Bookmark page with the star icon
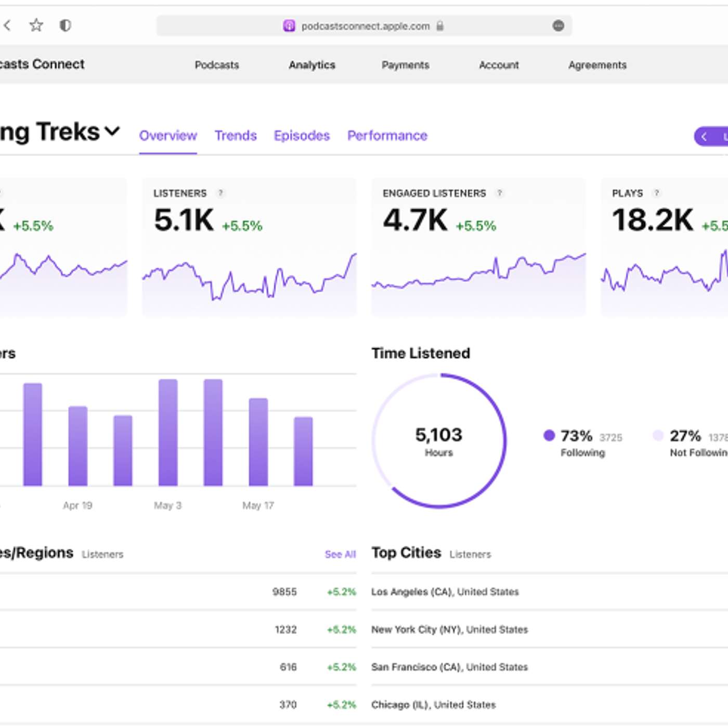Viewport: 728px width, 728px height. [36, 25]
